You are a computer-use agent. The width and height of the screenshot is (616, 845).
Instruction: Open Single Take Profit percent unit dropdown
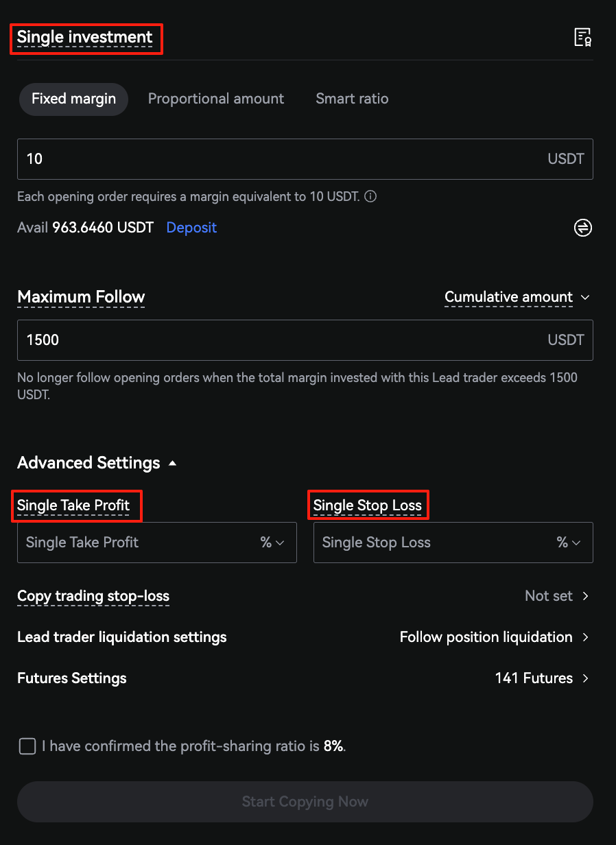tap(272, 543)
